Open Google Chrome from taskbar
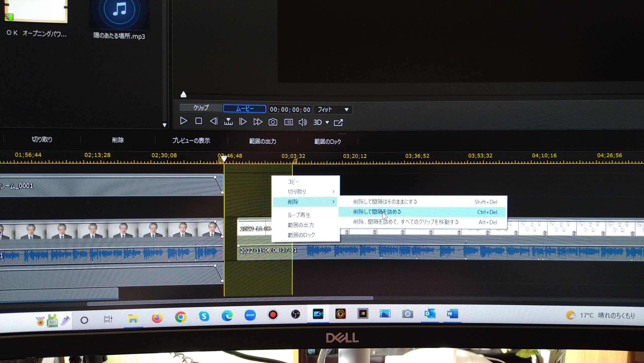Image resolution: width=644 pixels, height=363 pixels. 181,317
